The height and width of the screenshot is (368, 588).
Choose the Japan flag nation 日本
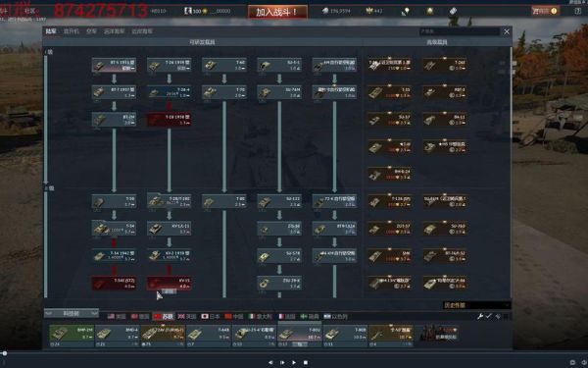pos(211,316)
